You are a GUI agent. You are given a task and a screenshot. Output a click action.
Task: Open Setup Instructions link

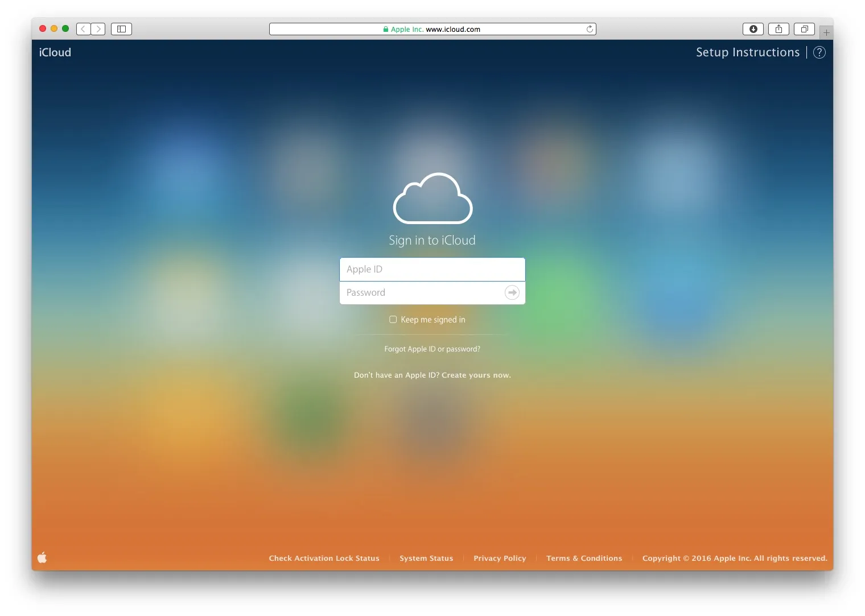pos(747,52)
